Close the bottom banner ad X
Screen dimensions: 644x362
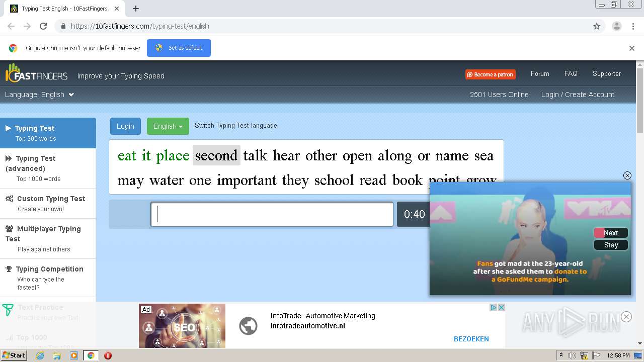coord(501,307)
